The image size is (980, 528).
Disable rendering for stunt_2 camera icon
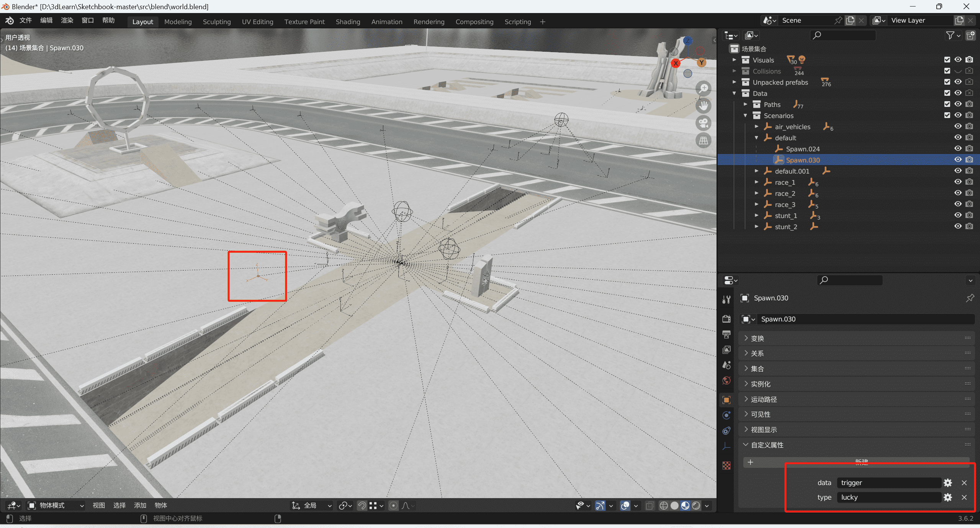coord(969,226)
